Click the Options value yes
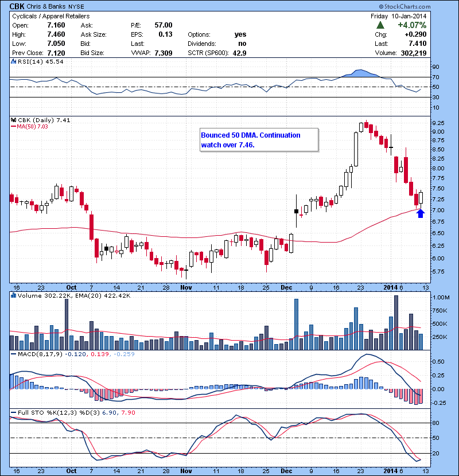This screenshot has width=459, height=476. click(240, 34)
